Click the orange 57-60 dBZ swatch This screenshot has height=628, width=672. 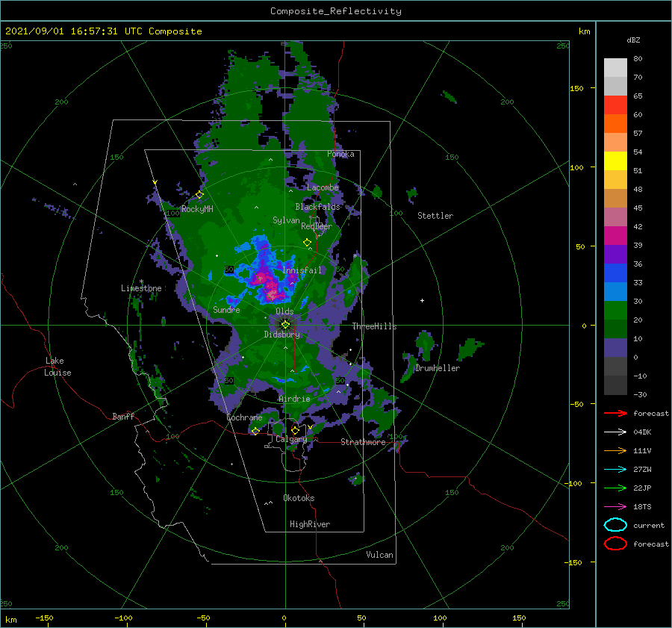pyautogui.click(x=615, y=124)
